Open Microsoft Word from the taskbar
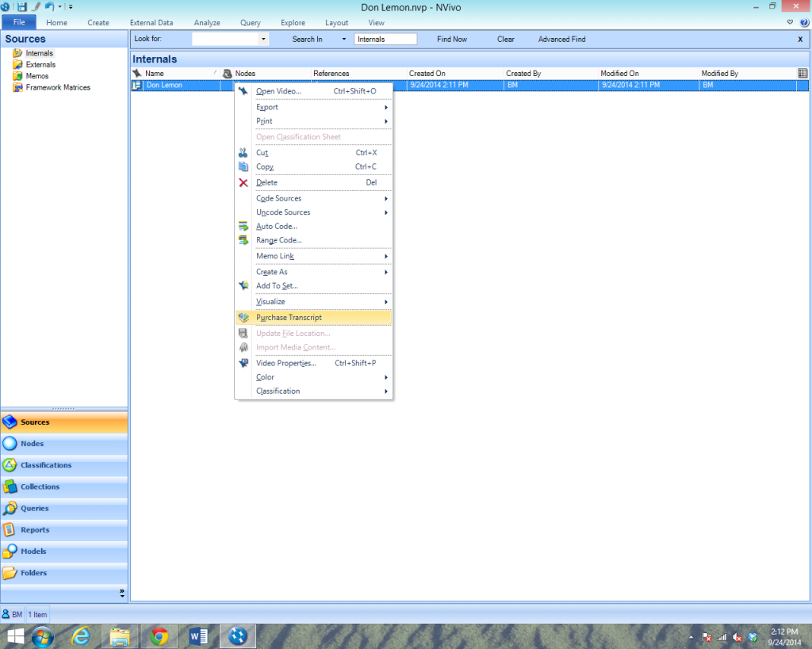The height and width of the screenshot is (649, 812). 198,636
